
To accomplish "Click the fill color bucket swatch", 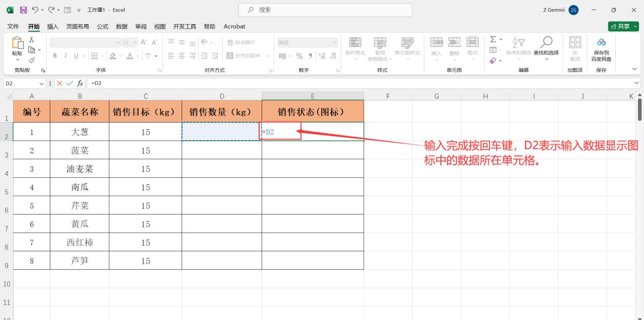I will [113, 56].
